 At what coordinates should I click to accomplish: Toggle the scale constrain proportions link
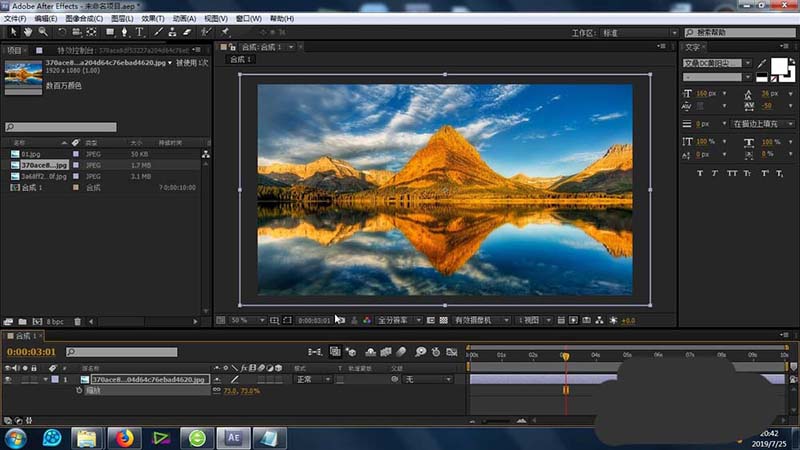pyautogui.click(x=217, y=391)
